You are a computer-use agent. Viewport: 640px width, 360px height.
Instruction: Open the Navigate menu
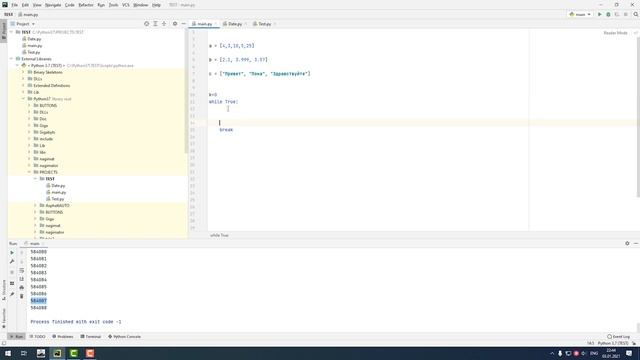[53, 5]
